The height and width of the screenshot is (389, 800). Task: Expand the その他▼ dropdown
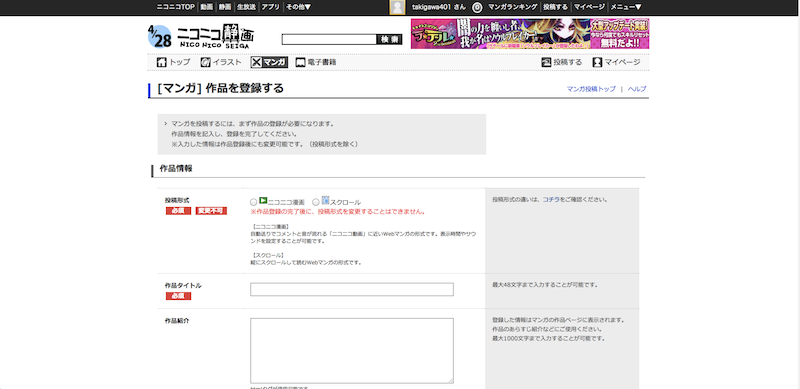click(298, 7)
